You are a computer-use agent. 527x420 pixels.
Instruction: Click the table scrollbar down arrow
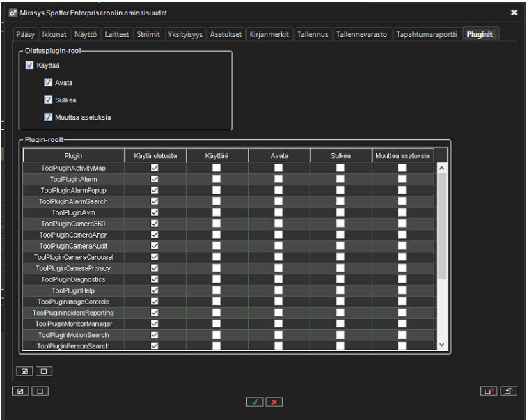click(441, 345)
